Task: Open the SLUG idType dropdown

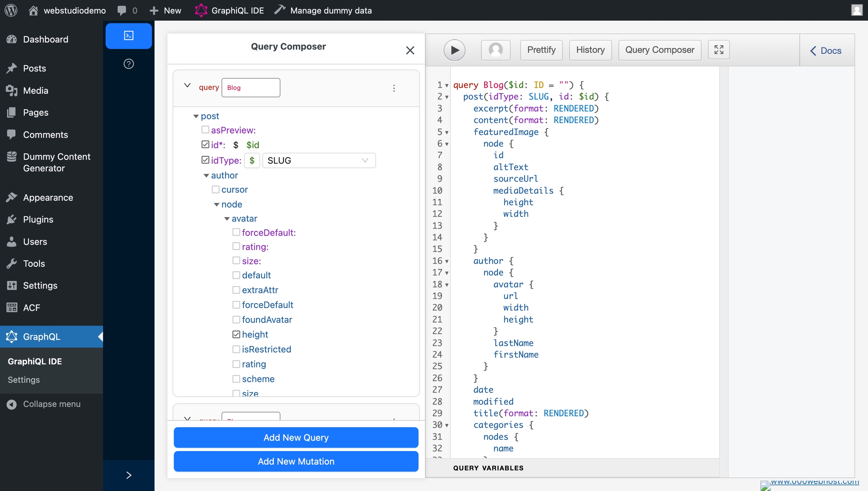Action: tap(319, 160)
